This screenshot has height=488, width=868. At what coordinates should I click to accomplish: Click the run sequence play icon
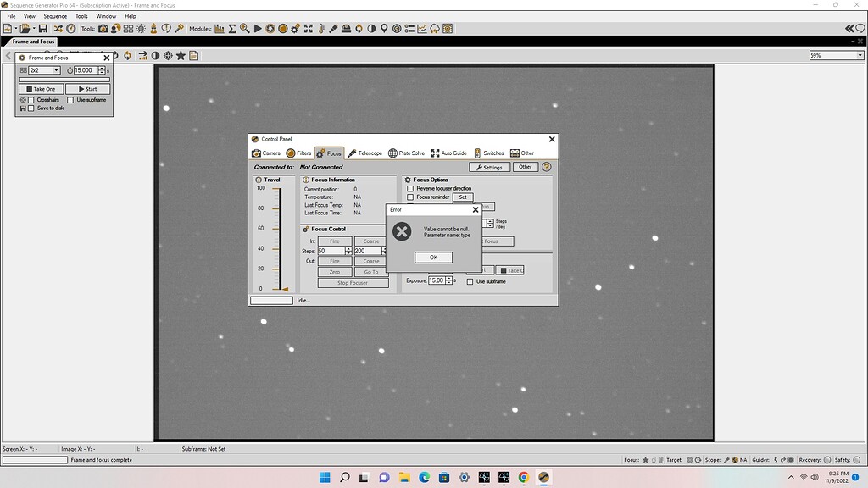[x=258, y=28]
